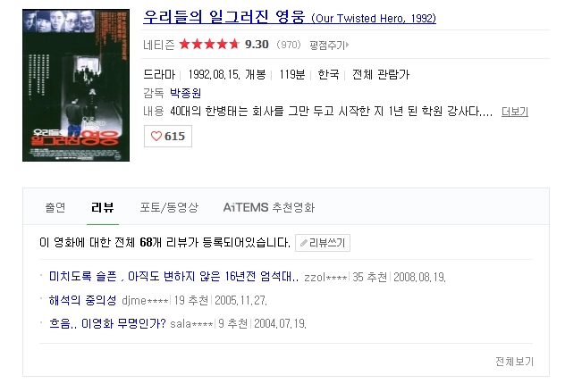Screen dimensions: 565x392
Task: Open the 해석의 중의성 review
Action: pos(82,300)
